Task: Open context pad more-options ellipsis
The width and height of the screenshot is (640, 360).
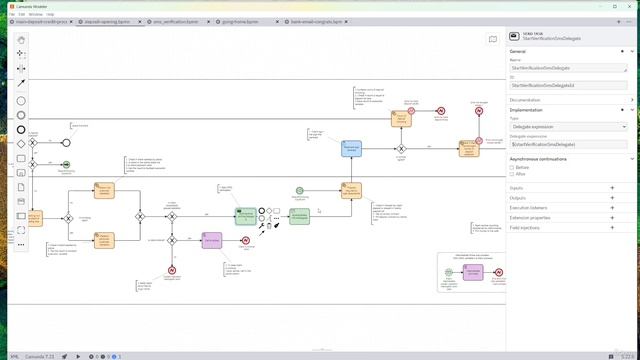Action: 277,218
